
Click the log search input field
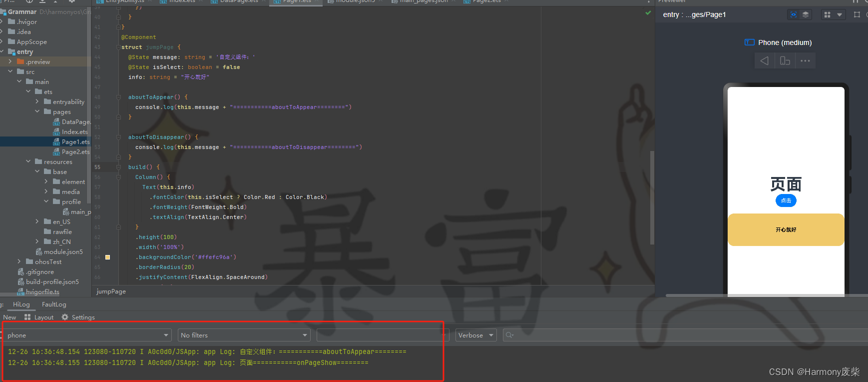click(x=684, y=335)
